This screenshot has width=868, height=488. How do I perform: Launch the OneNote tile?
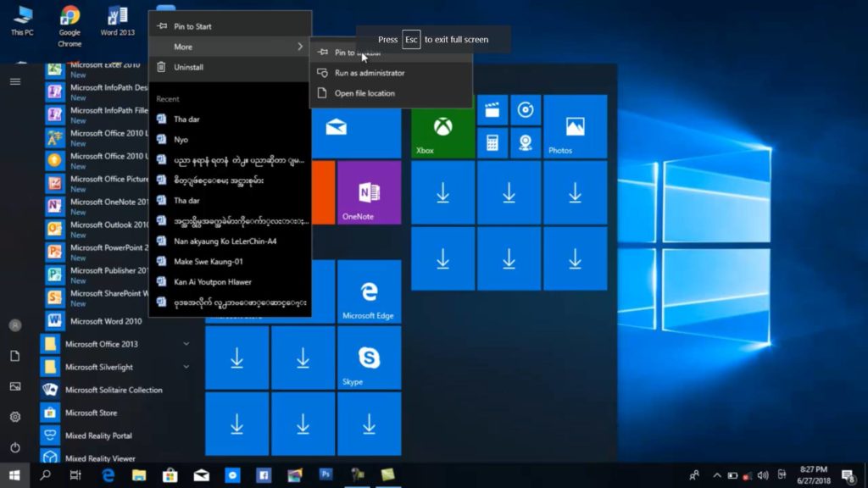[x=369, y=192]
